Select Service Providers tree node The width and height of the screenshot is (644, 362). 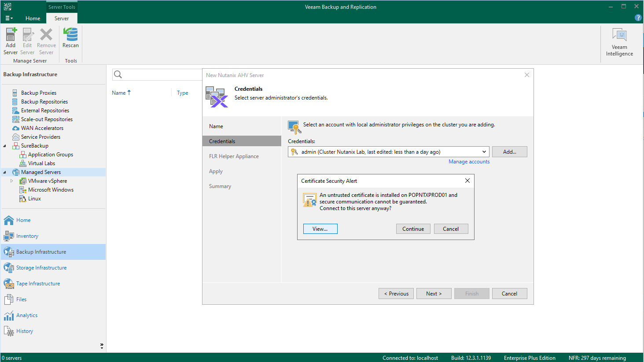[40, 137]
